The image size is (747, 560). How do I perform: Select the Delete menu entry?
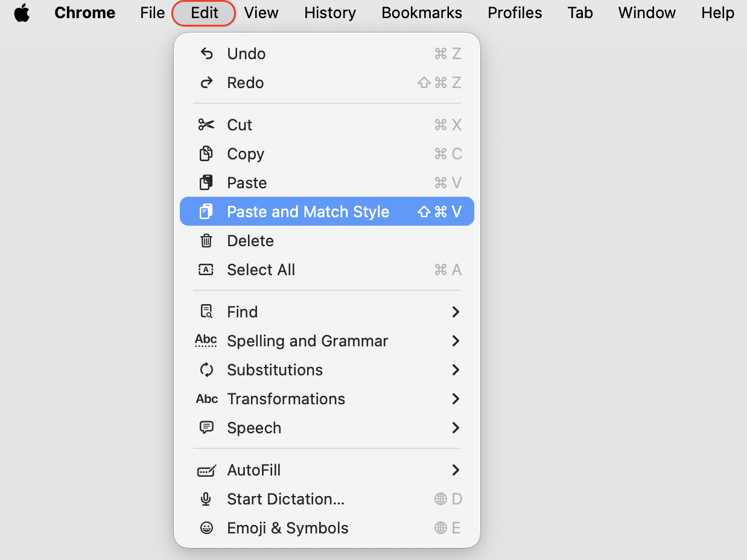pos(327,241)
